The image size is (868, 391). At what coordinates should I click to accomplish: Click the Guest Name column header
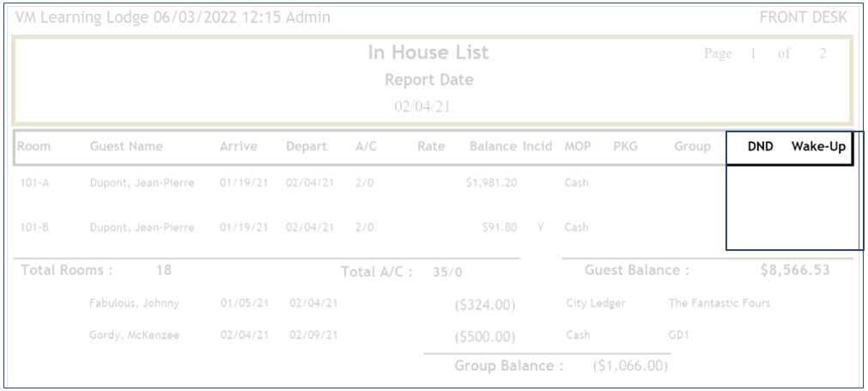coord(126,146)
